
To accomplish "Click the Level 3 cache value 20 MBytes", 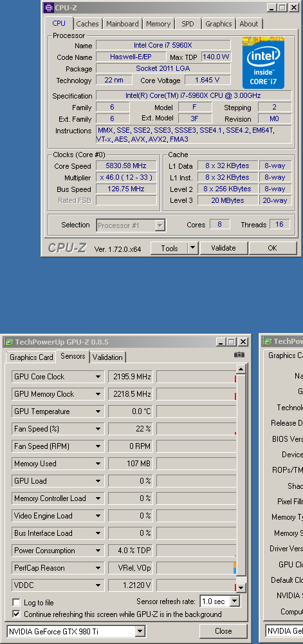I will coord(227,200).
